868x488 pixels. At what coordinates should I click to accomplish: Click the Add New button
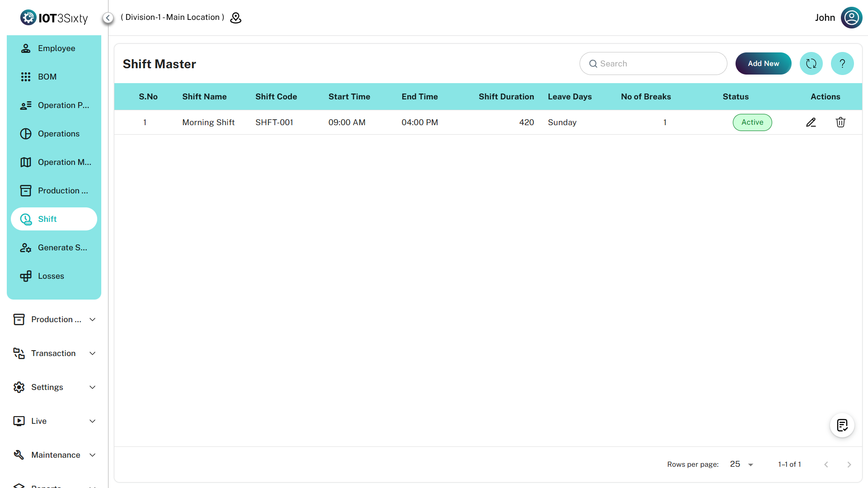point(763,64)
